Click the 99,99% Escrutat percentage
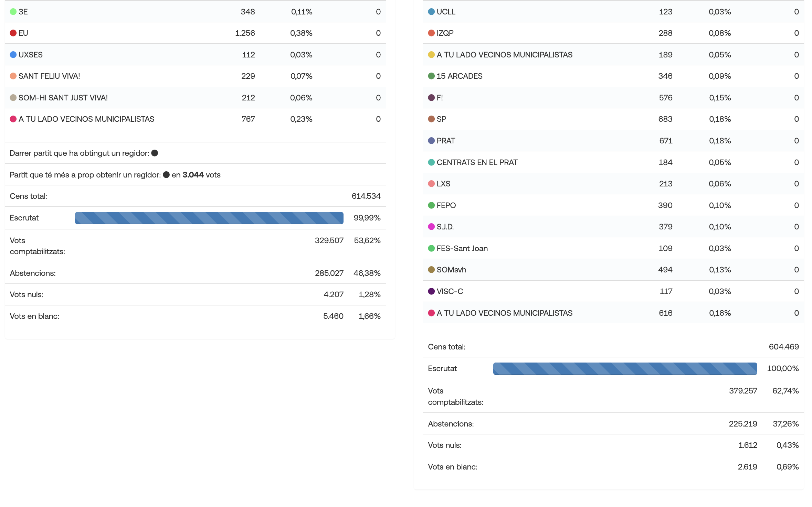Image resolution: width=812 pixels, height=507 pixels. coord(367,218)
